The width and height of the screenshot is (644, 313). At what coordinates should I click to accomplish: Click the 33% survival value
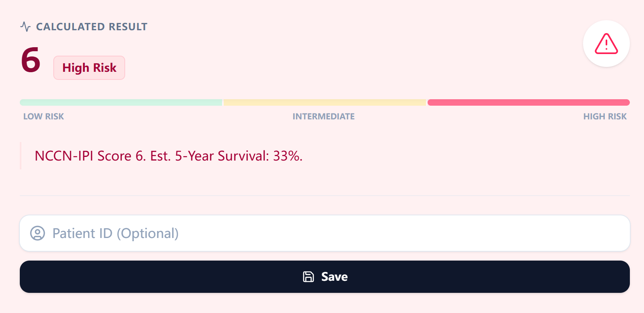[287, 156]
